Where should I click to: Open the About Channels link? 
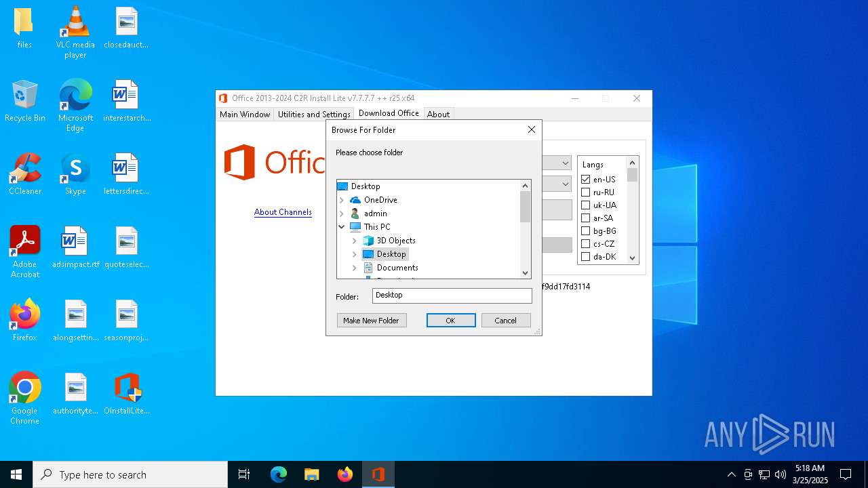click(x=283, y=212)
